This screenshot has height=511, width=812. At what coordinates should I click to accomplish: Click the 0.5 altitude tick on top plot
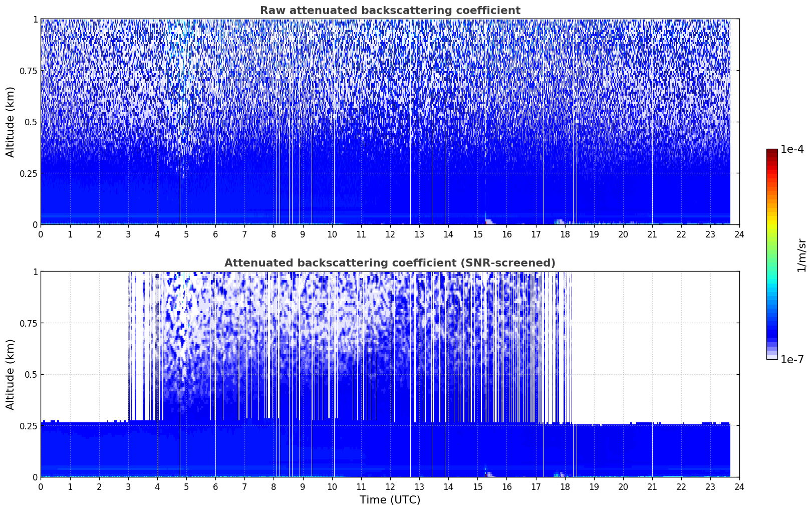click(x=29, y=122)
